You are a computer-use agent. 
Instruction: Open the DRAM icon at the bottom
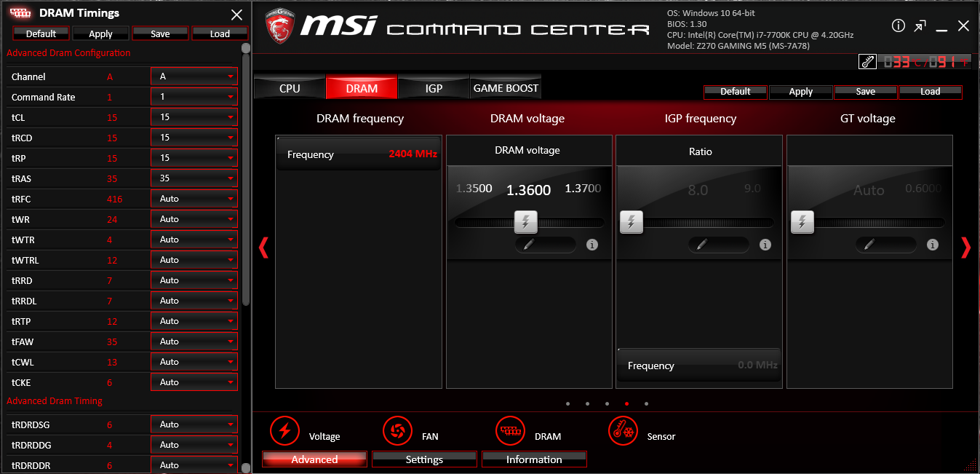click(x=510, y=430)
